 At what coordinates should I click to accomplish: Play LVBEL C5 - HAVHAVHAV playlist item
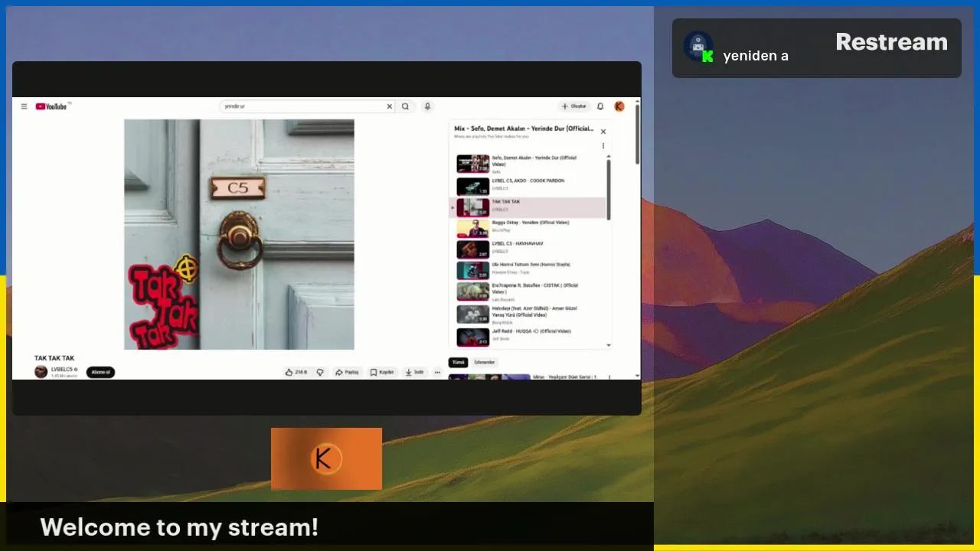(x=527, y=249)
